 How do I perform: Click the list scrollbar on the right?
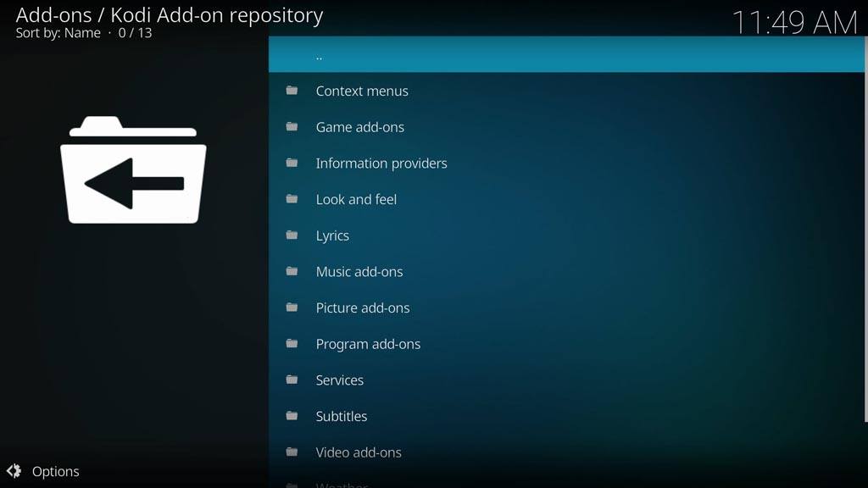(865, 230)
